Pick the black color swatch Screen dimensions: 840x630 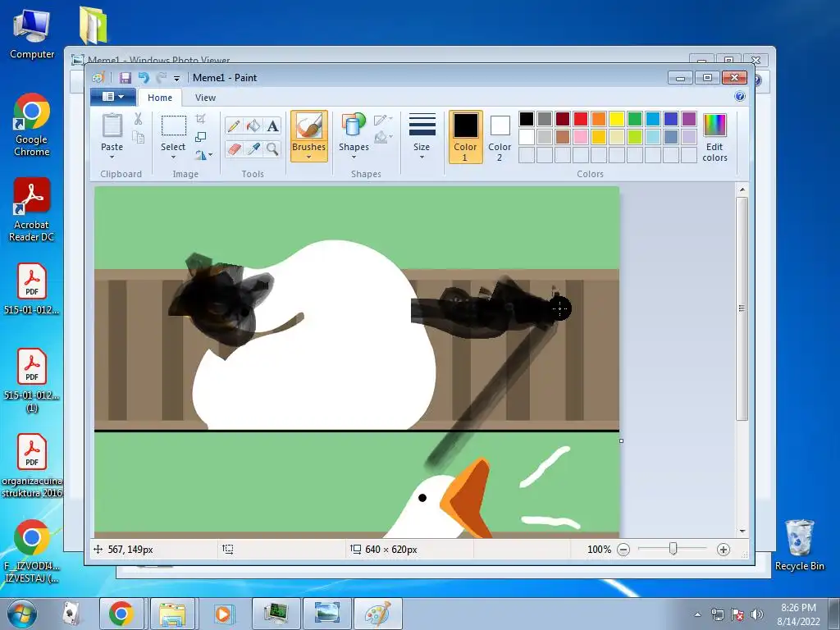pos(527,118)
